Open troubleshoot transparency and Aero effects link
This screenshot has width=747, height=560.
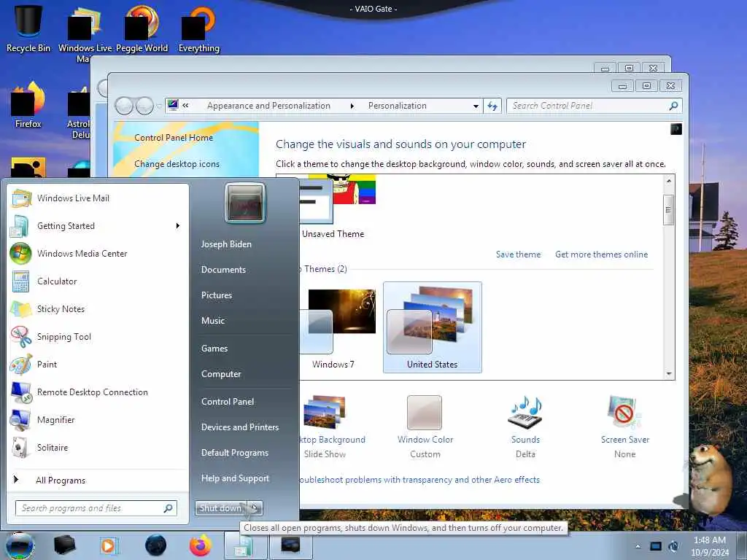[x=419, y=480]
